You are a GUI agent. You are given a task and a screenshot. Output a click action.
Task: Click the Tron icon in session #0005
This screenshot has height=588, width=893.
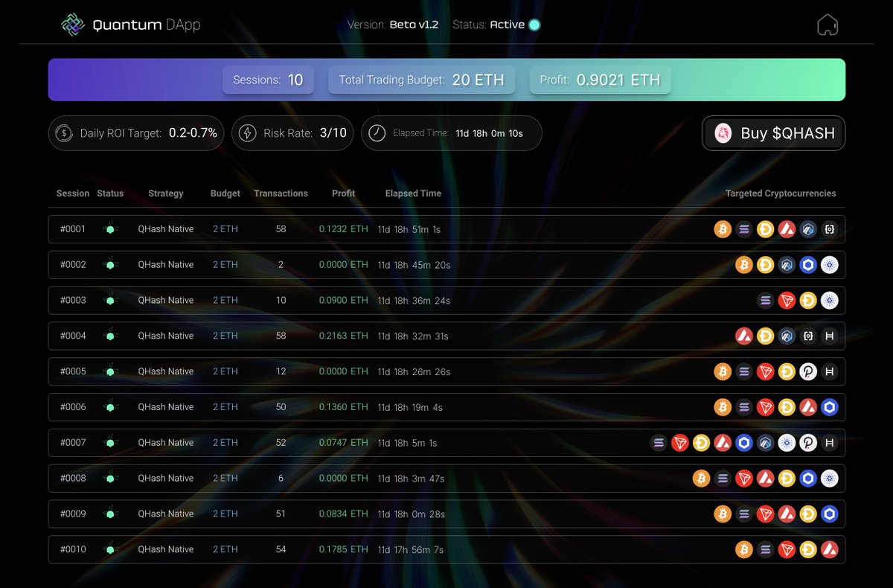pyautogui.click(x=766, y=371)
